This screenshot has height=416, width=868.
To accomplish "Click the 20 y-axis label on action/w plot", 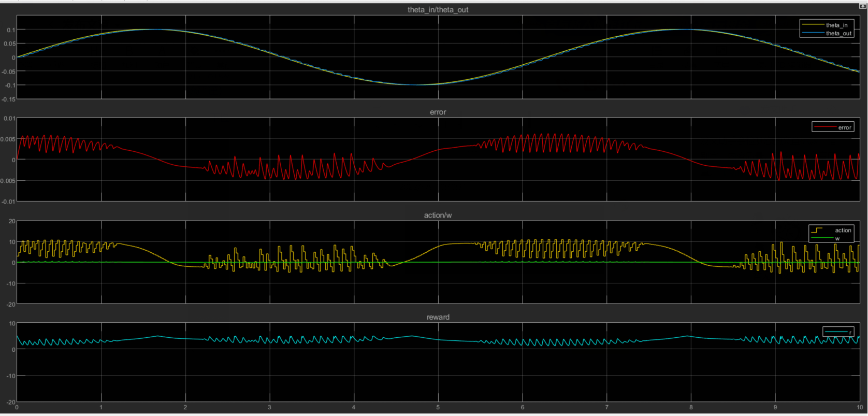I will point(12,222).
